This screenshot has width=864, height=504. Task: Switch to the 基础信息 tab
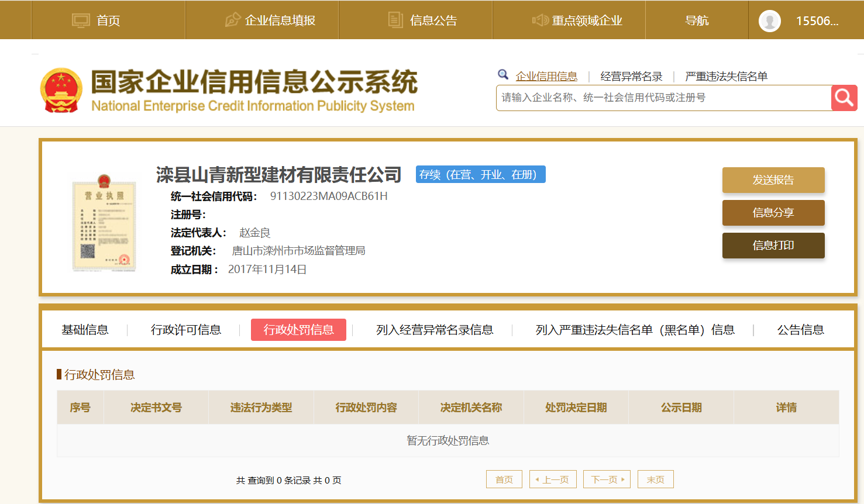[x=85, y=330]
